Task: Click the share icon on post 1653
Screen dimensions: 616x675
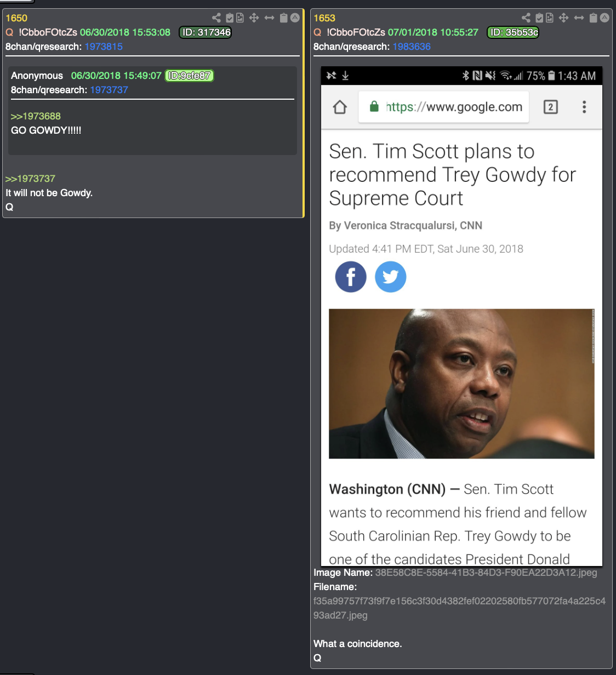Action: pos(526,18)
